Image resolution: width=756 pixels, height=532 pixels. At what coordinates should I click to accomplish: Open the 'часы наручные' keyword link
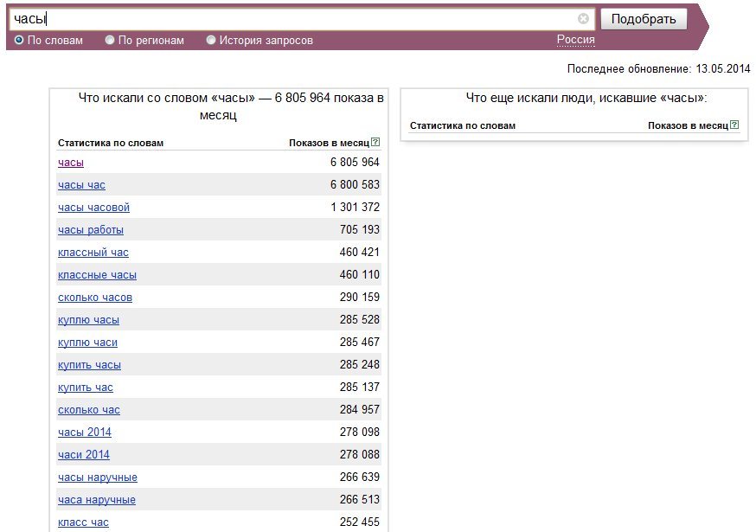pos(98,478)
